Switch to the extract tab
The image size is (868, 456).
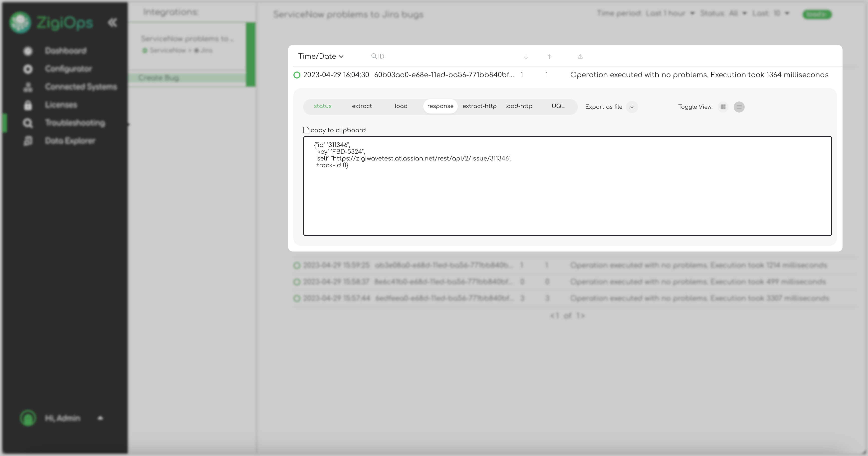pyautogui.click(x=362, y=106)
